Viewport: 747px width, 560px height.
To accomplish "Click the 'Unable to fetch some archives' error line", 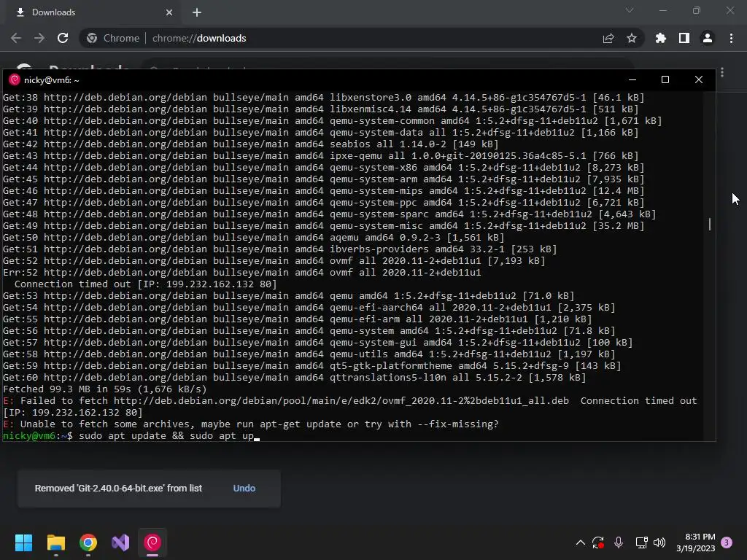I will point(251,424).
